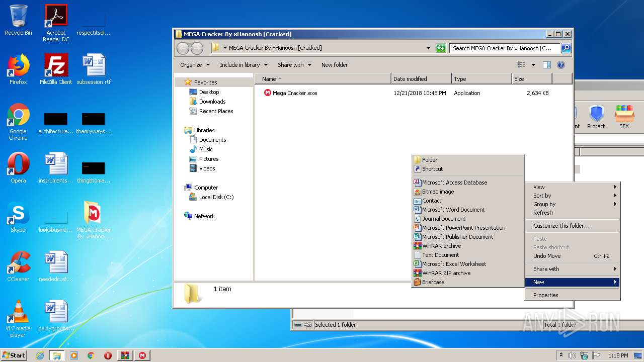The width and height of the screenshot is (644, 362).
Task: Click the search magnifier icon
Action: click(566, 48)
